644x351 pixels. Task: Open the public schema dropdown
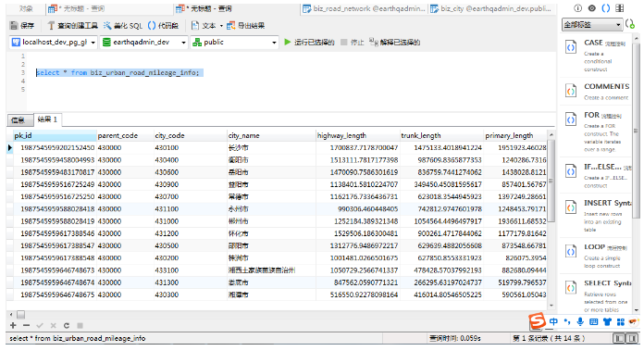[x=234, y=42]
